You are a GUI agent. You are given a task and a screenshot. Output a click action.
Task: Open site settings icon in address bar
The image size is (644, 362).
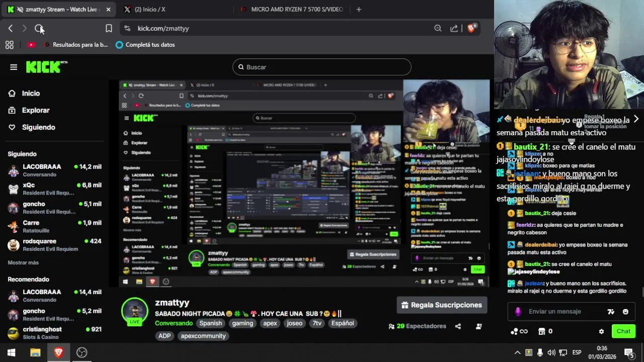(127, 29)
